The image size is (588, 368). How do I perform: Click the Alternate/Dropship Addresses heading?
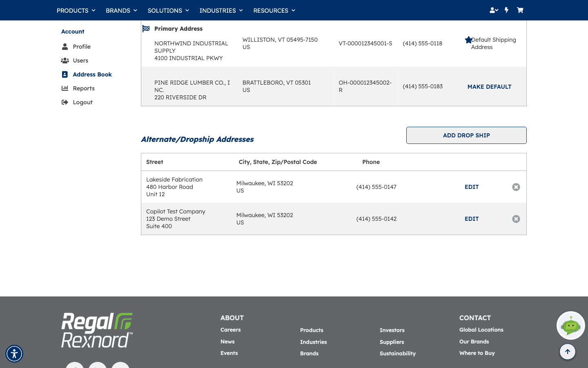(197, 139)
